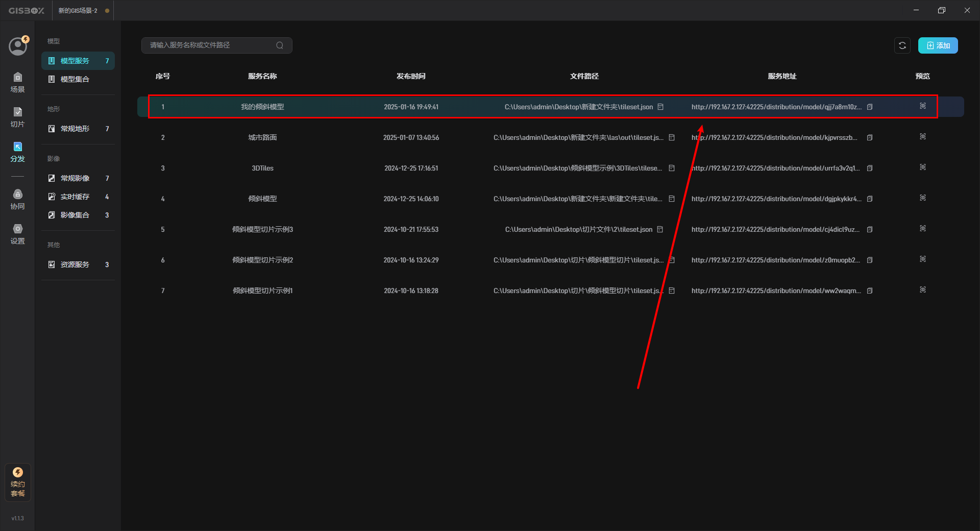Screen dimensions: 980x531
Task: Copy service address of 倾斜模型切片示例3
Action: [x=870, y=229]
